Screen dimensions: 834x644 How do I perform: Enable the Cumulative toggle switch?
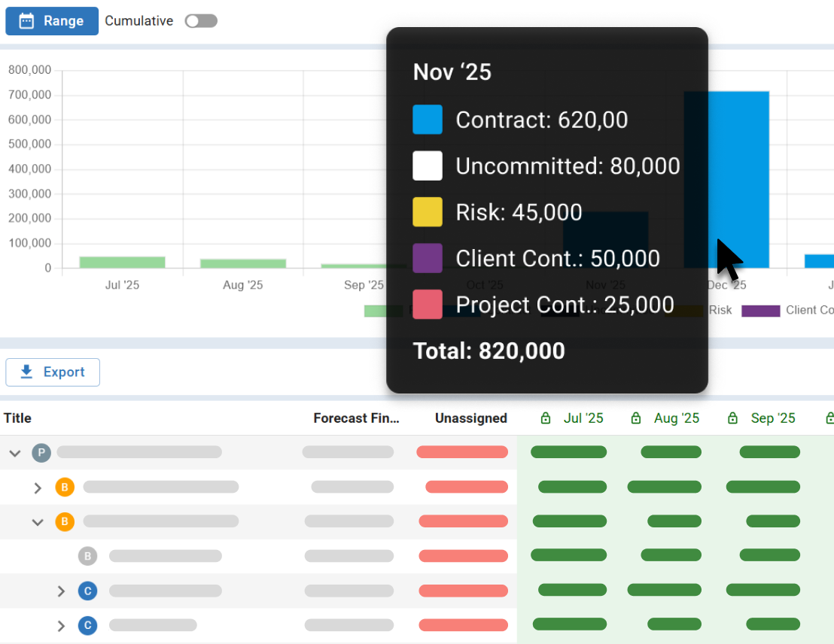[201, 21]
